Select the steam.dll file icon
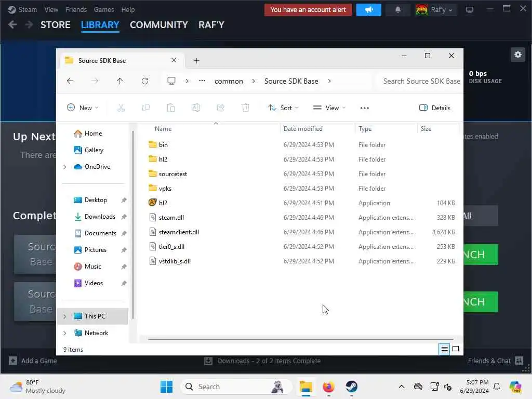The width and height of the screenshot is (532, 399). [x=153, y=217]
